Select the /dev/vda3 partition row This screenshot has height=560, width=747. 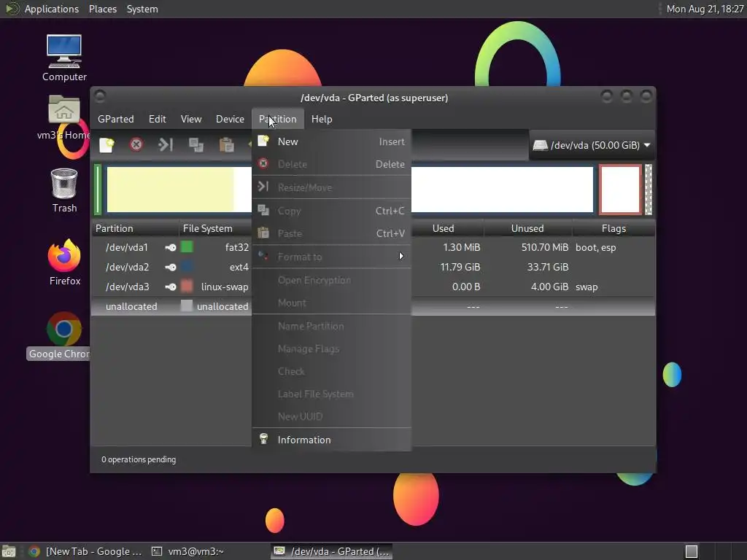point(373,287)
